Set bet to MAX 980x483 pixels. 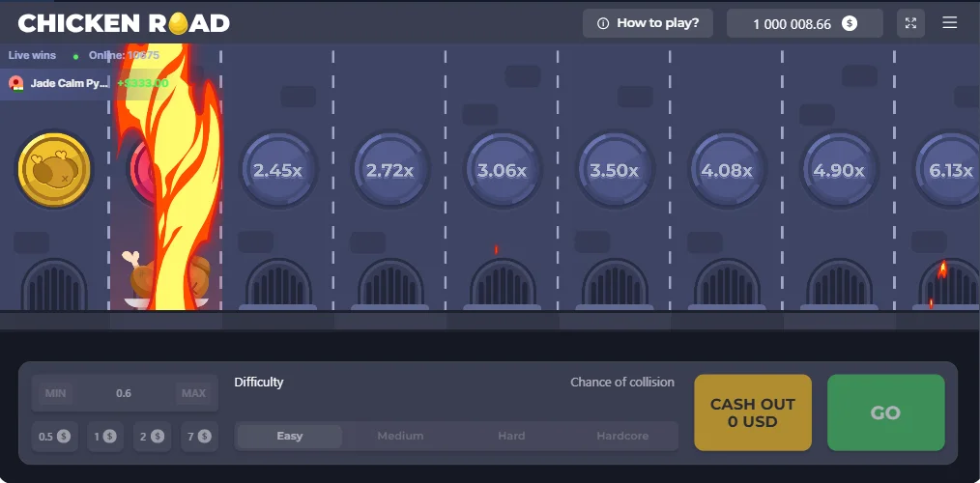pyautogui.click(x=193, y=393)
